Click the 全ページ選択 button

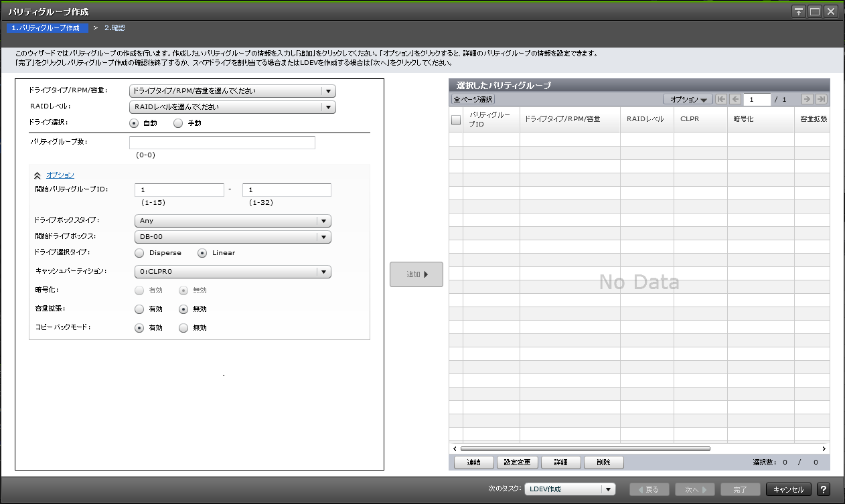(474, 99)
